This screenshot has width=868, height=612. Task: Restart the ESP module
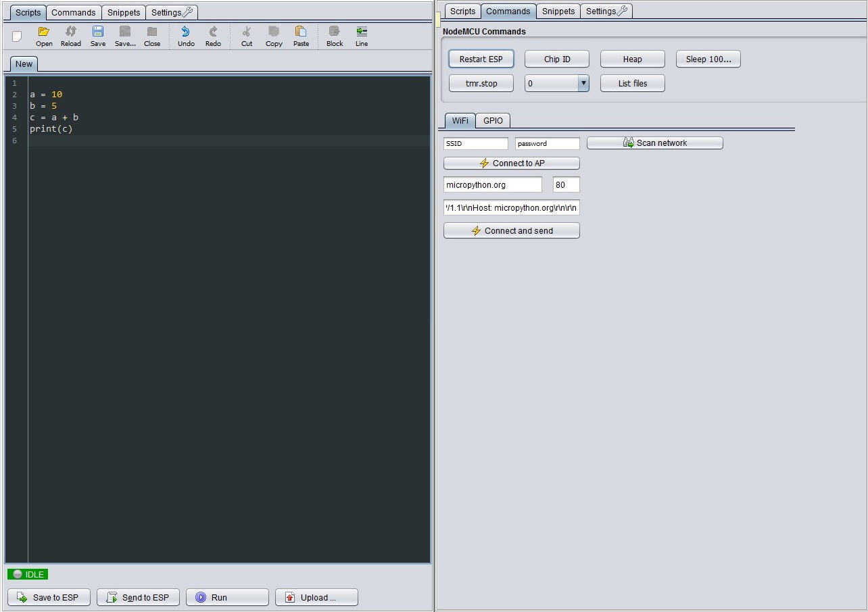(481, 59)
